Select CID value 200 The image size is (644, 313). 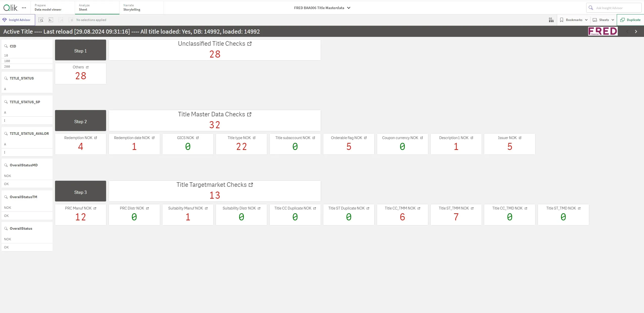click(27, 67)
